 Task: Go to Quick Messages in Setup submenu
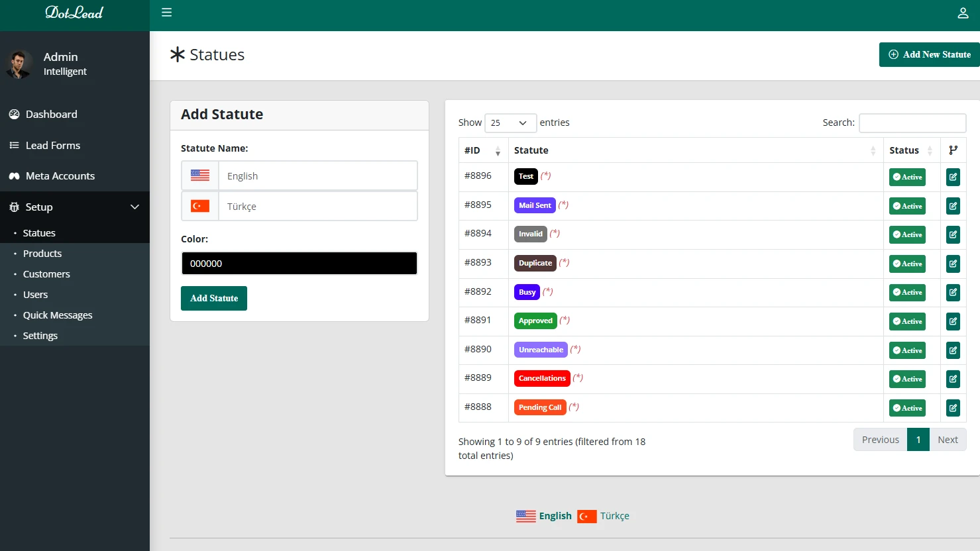58,315
